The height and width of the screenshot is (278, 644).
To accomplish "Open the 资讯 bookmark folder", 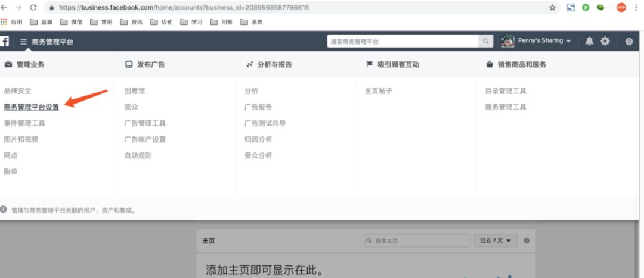I will coord(131,22).
